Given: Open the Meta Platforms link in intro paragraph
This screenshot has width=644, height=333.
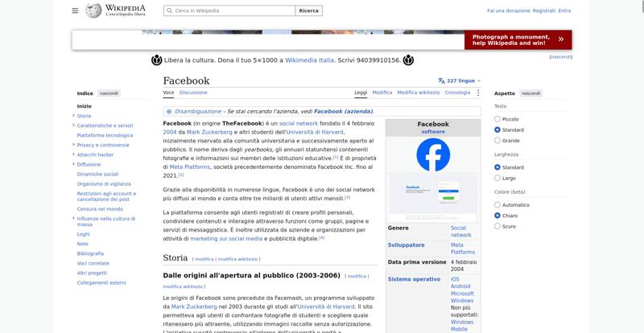Looking at the screenshot, I should 190,166.
